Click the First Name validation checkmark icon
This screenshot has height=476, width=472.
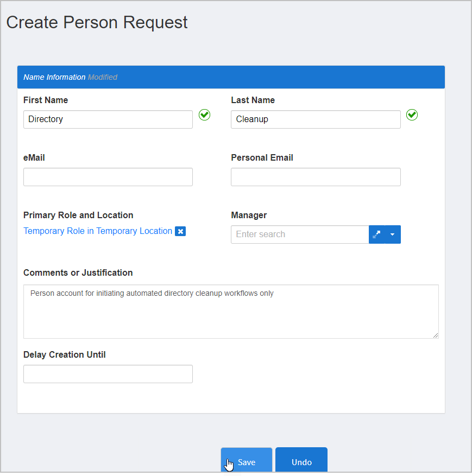(x=204, y=115)
